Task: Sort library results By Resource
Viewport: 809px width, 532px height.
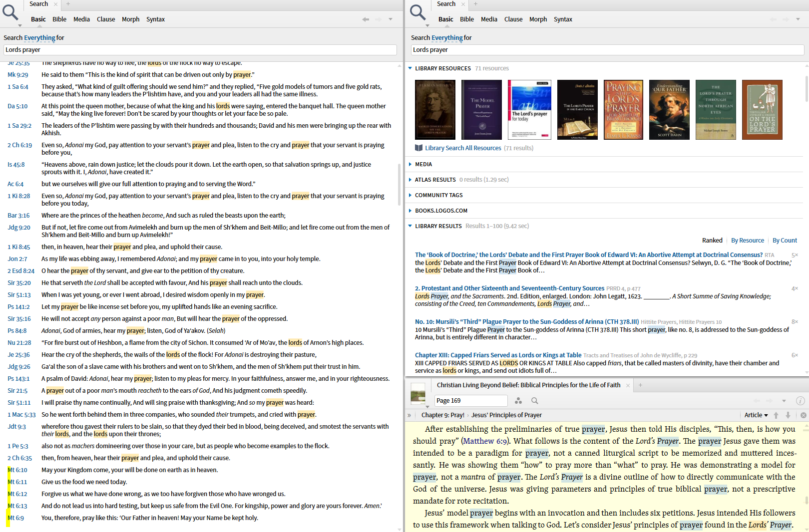Action: pyautogui.click(x=748, y=241)
